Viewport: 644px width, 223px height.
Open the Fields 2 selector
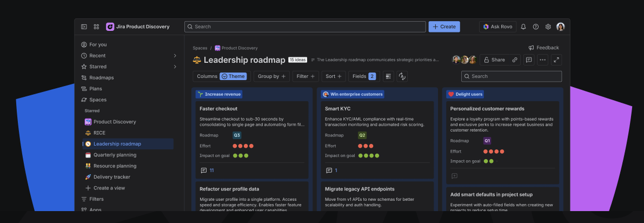click(364, 76)
